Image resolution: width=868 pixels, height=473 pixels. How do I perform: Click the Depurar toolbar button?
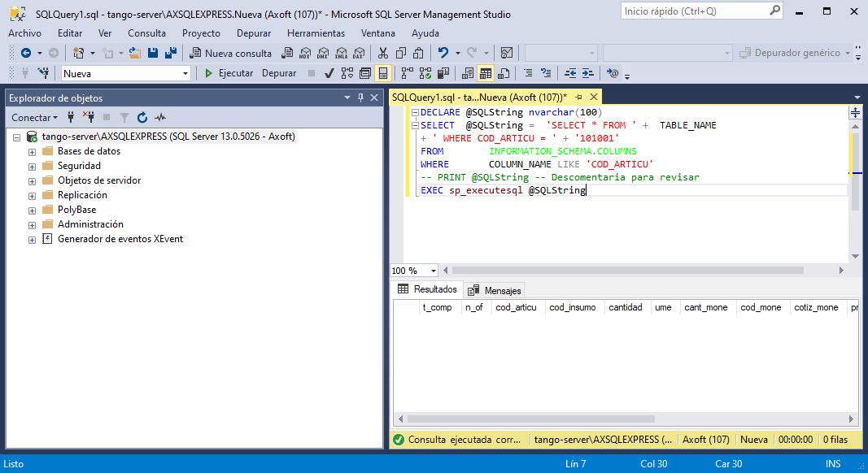[x=279, y=73]
